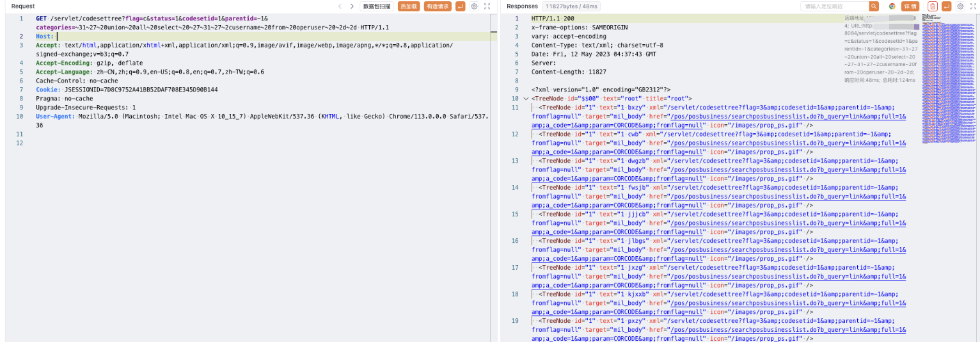Image resolution: width=980 pixels, height=342 pixels.
Task: Expand Request panel to fullscreen
Action: pyautogui.click(x=487, y=6)
